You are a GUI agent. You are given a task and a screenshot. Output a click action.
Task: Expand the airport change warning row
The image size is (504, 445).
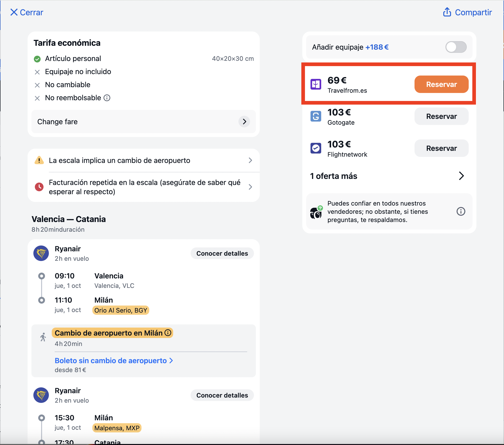pos(144,161)
